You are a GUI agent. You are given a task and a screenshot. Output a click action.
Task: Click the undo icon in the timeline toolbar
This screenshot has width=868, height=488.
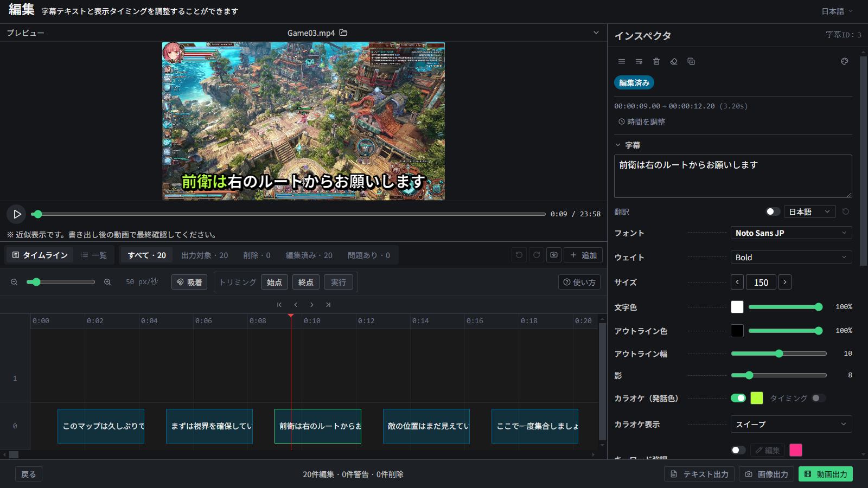coord(519,255)
